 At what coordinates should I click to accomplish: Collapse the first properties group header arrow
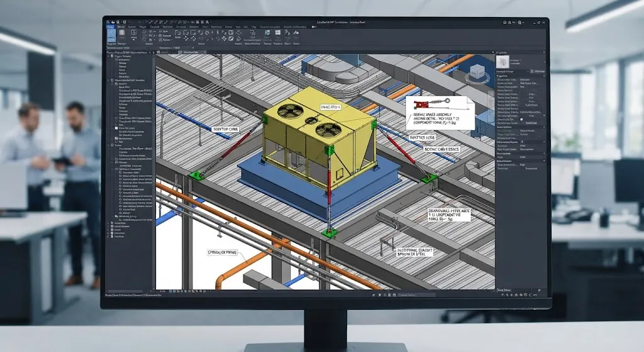(544, 76)
